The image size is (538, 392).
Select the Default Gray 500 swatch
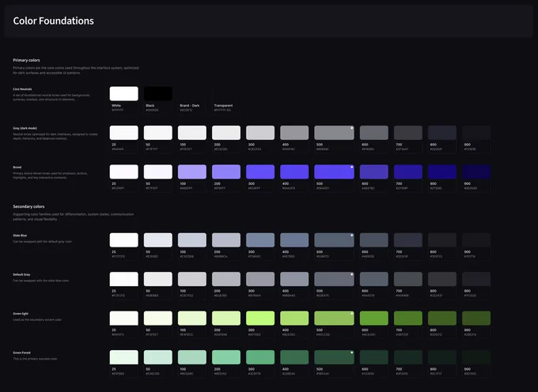(x=334, y=279)
